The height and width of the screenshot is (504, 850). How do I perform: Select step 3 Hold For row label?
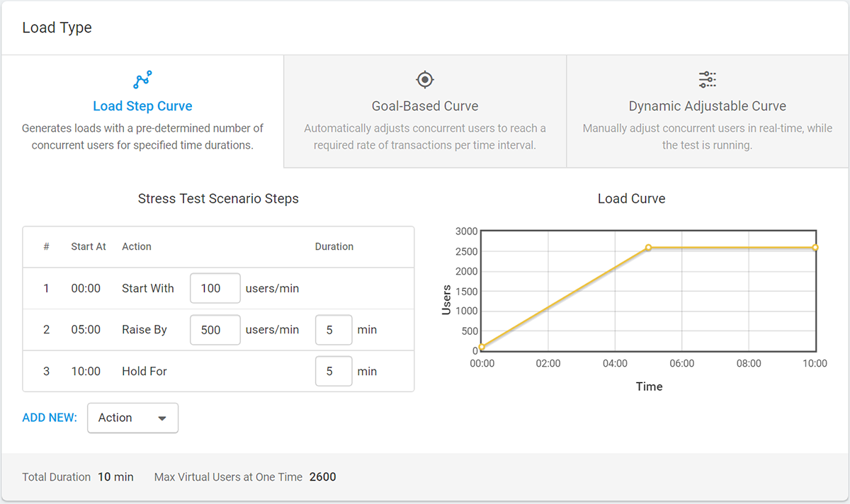coord(144,371)
